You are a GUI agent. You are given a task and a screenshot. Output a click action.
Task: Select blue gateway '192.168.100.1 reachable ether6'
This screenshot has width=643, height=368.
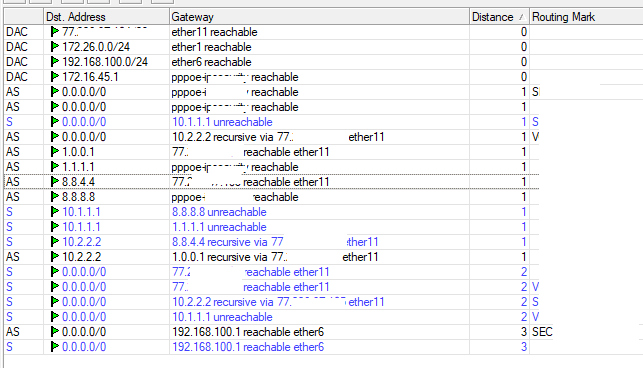(248, 347)
